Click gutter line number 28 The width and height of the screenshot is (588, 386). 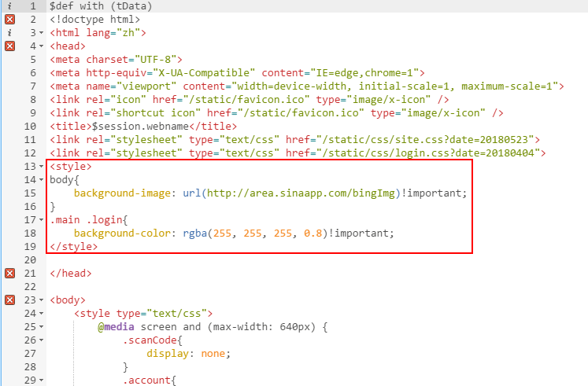click(x=30, y=367)
